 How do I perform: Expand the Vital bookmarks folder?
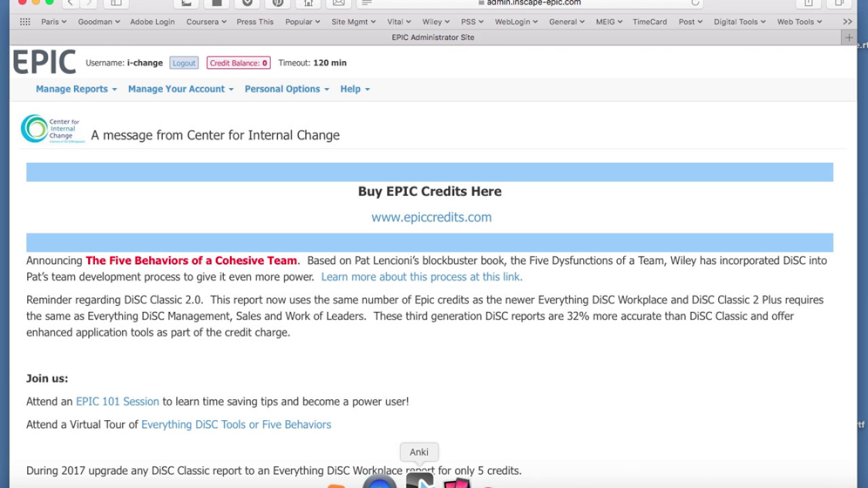[x=399, y=22]
